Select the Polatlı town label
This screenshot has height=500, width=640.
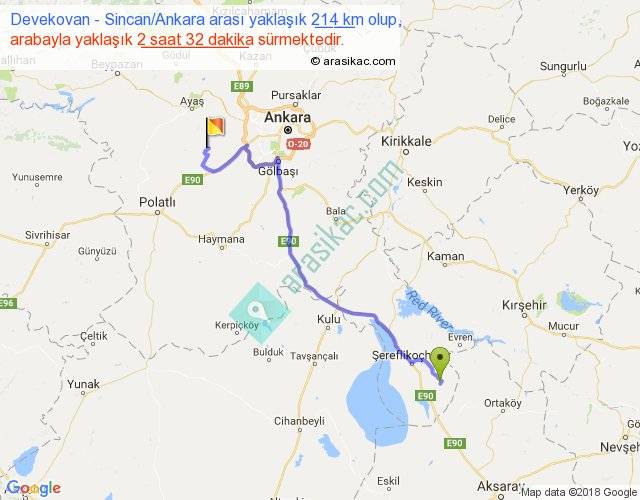tap(157, 202)
